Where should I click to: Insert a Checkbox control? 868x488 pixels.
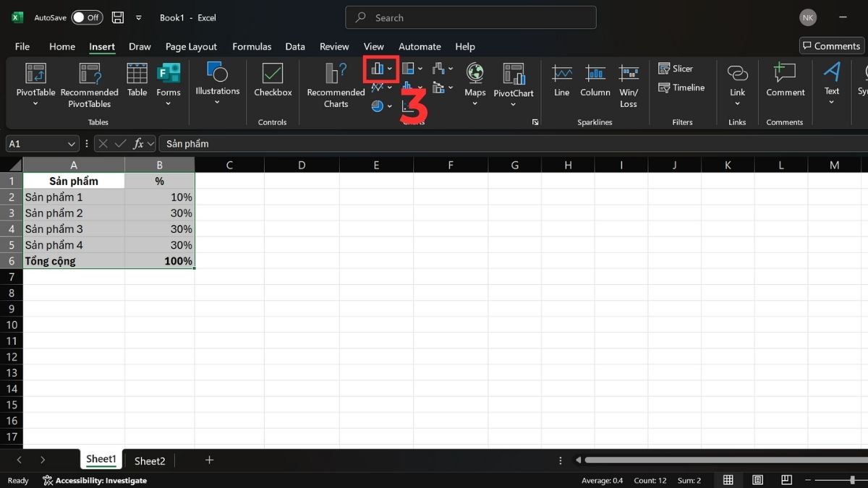[273, 80]
